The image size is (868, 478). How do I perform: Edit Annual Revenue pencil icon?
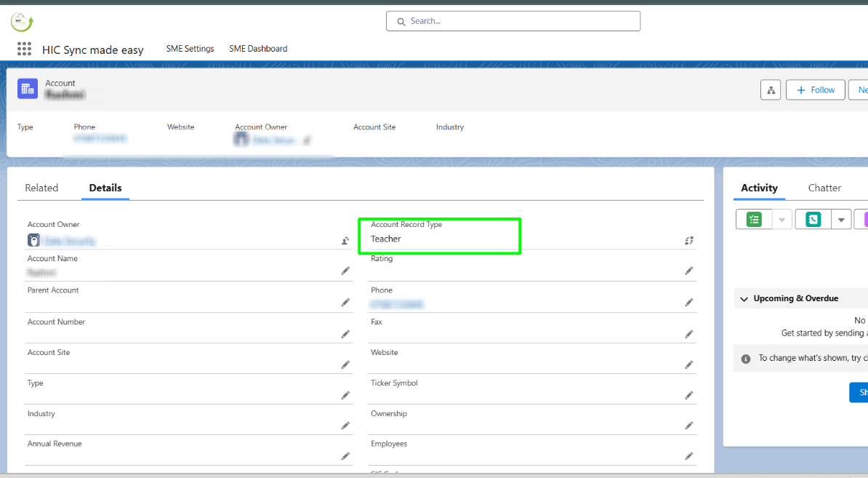(x=345, y=456)
